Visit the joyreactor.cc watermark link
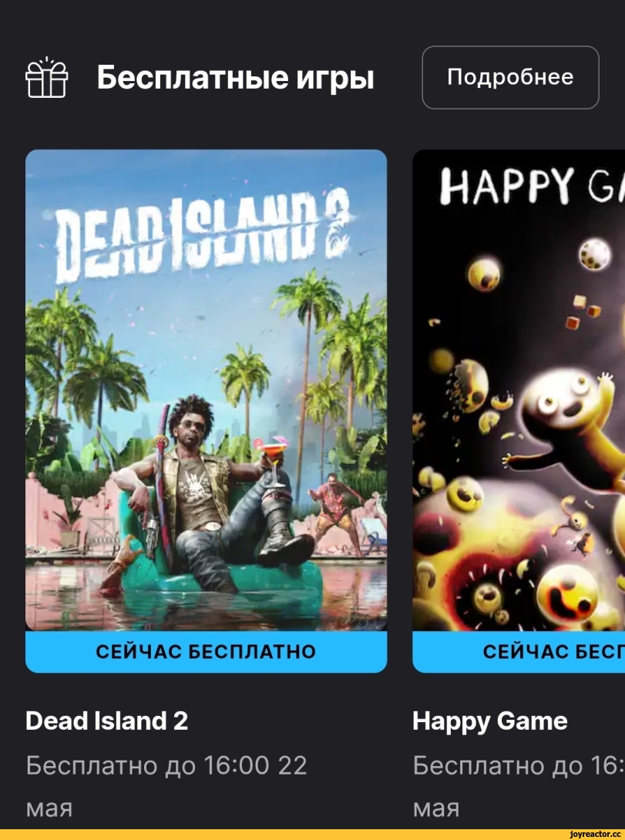 click(x=595, y=835)
